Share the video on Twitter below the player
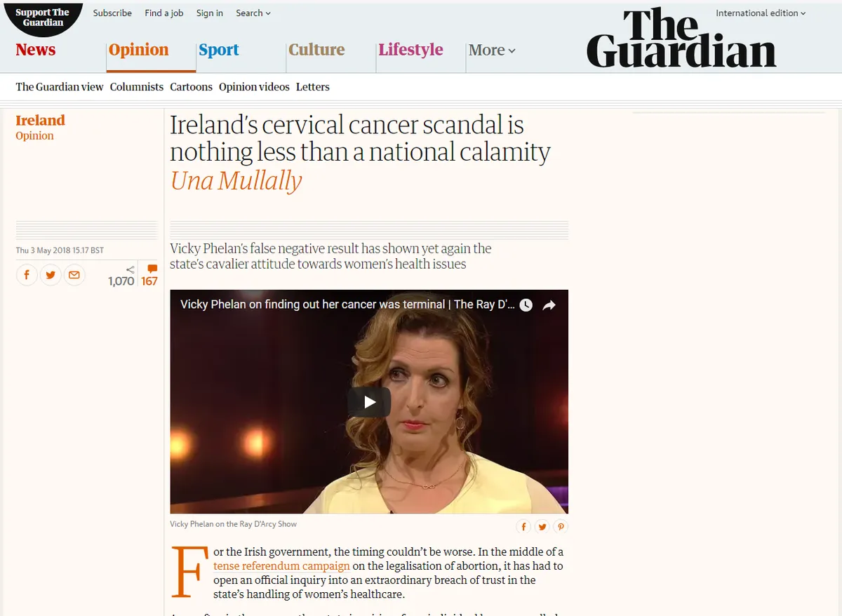 click(x=542, y=526)
